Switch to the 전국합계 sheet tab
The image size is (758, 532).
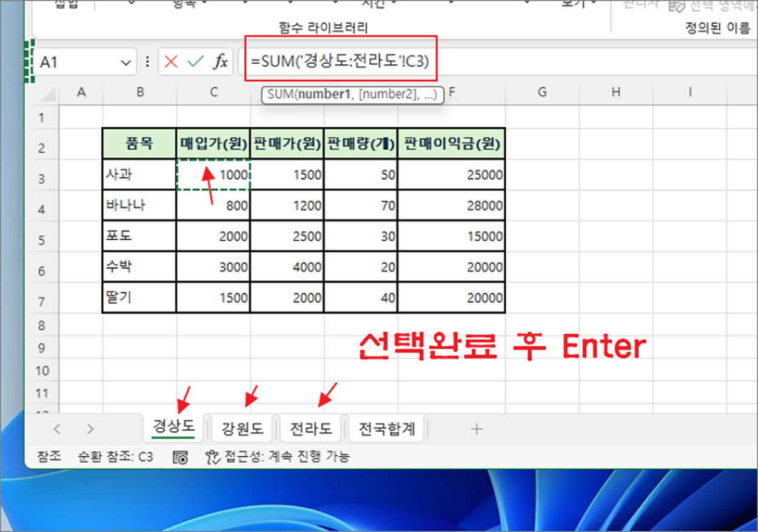pyautogui.click(x=387, y=429)
